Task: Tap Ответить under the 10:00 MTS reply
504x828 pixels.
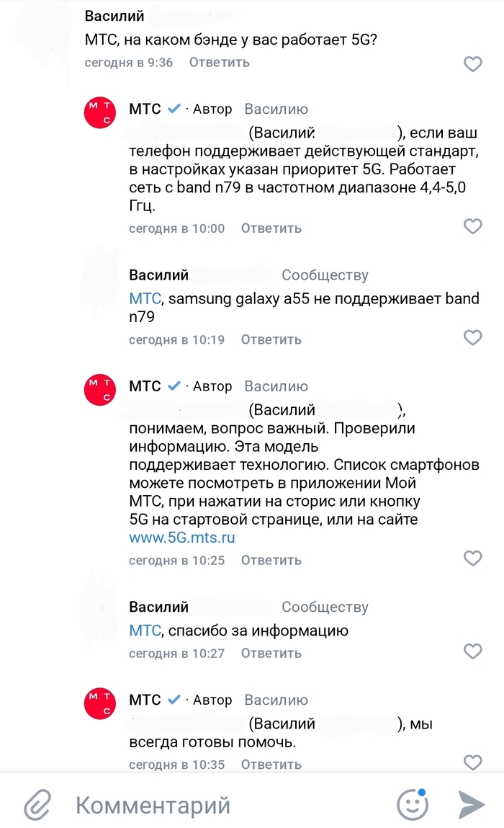Action: (271, 228)
